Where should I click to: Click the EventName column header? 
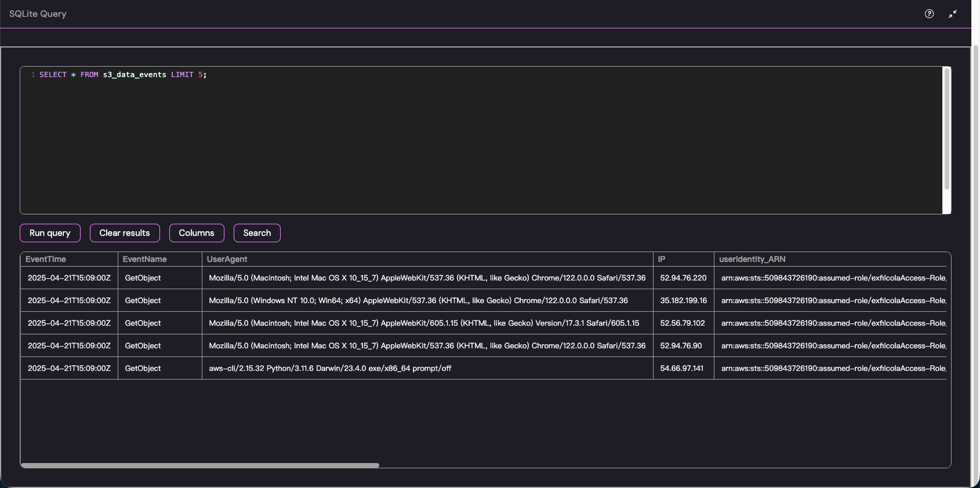pos(144,259)
